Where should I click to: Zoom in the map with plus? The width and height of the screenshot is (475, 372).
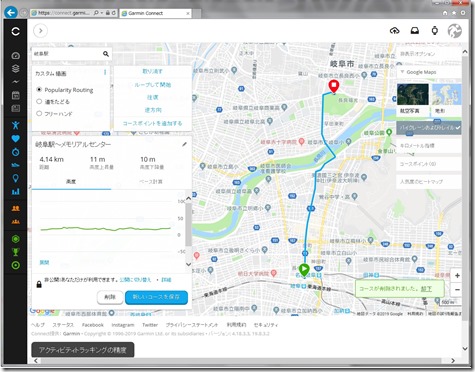point(457,276)
